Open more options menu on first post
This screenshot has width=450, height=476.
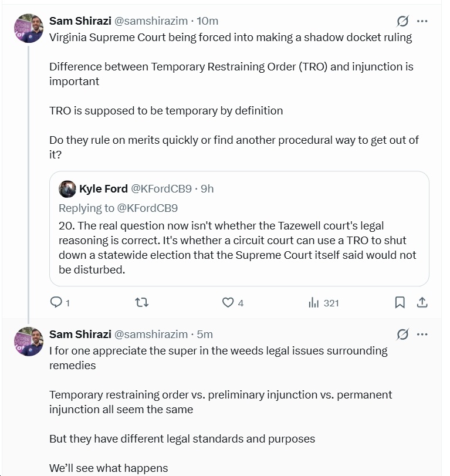tap(422, 21)
